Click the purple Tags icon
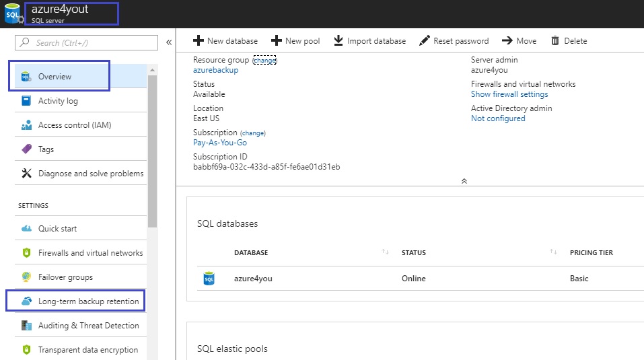 (26, 149)
